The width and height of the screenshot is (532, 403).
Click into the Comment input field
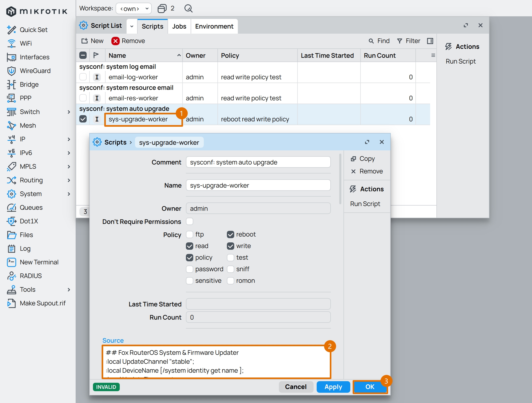258,162
